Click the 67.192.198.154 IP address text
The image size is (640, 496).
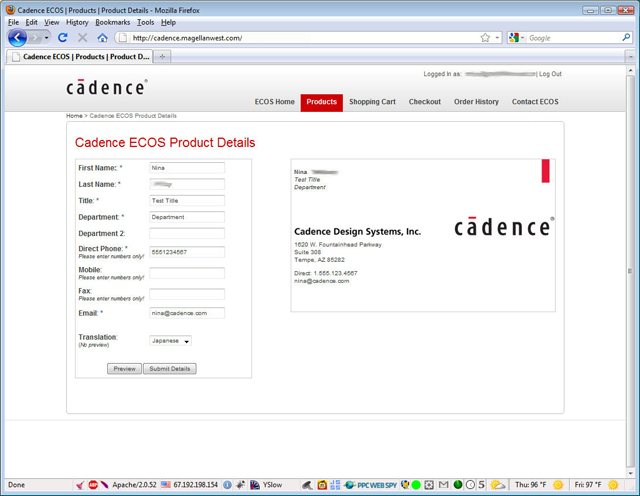[x=196, y=485]
